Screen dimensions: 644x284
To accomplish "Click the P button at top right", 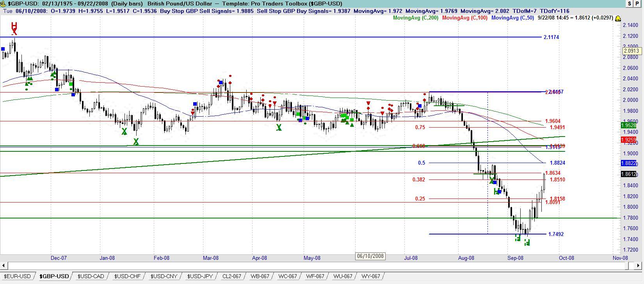I will click(x=637, y=4).
